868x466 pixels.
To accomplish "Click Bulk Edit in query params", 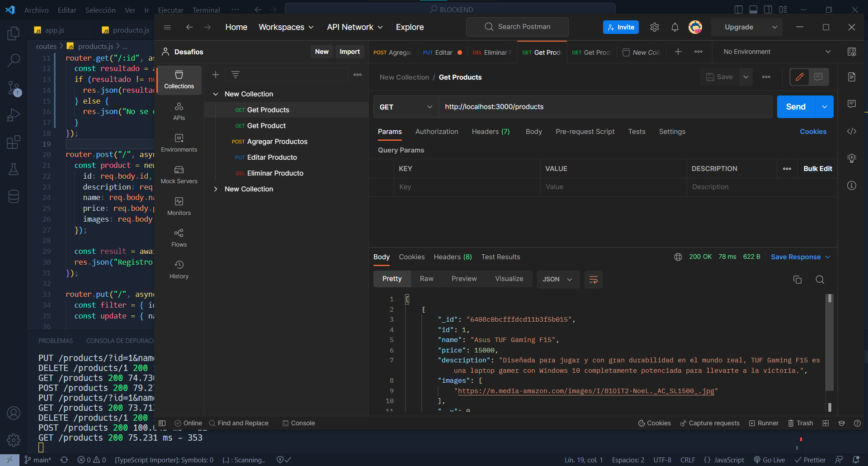I will tap(818, 169).
